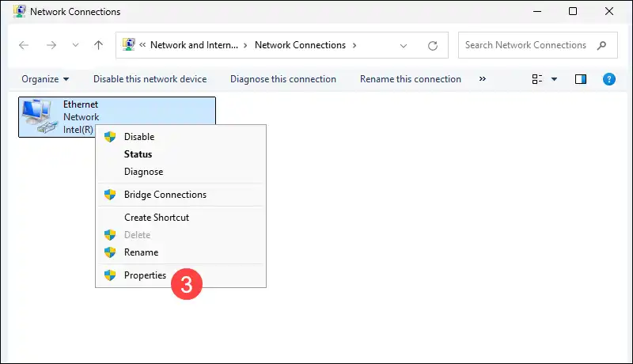Viewport: 633px width, 364px height.
Task: Click the Search Network Connections field
Action: tap(525, 45)
